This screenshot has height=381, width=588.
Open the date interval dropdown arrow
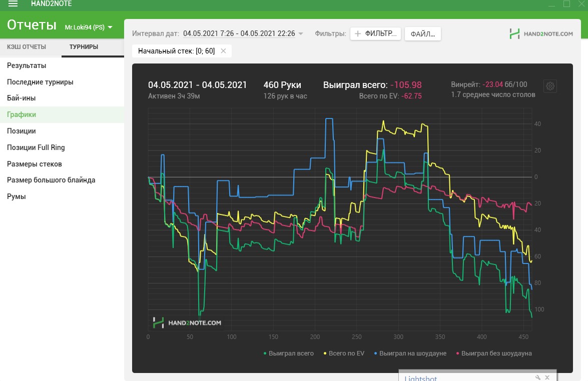click(300, 33)
